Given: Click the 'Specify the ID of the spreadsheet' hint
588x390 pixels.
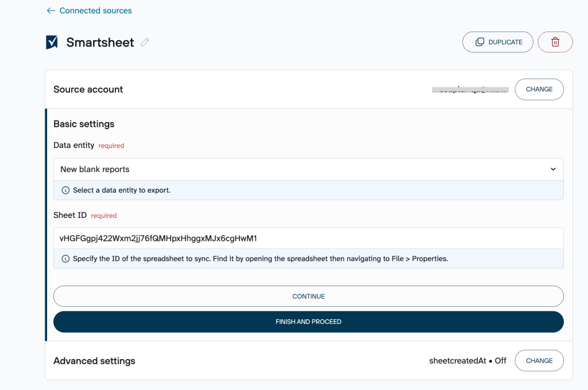Looking at the screenshot, I should (x=260, y=259).
